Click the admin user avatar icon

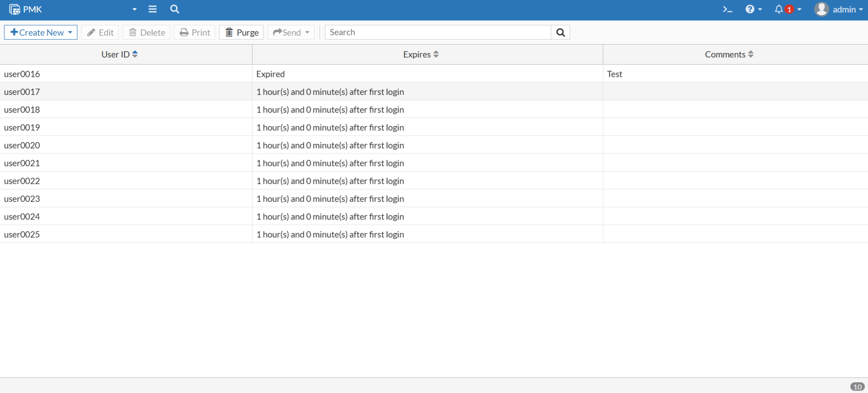point(821,9)
